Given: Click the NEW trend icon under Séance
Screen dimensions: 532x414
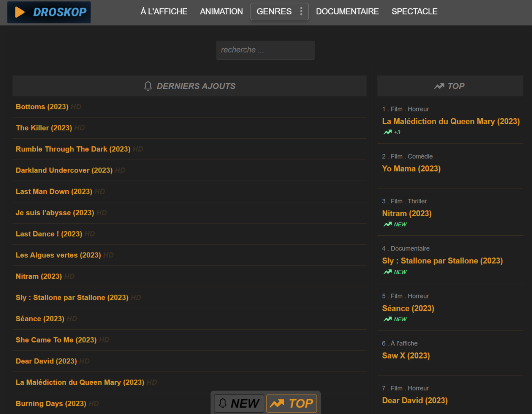Looking at the screenshot, I should 388,319.
